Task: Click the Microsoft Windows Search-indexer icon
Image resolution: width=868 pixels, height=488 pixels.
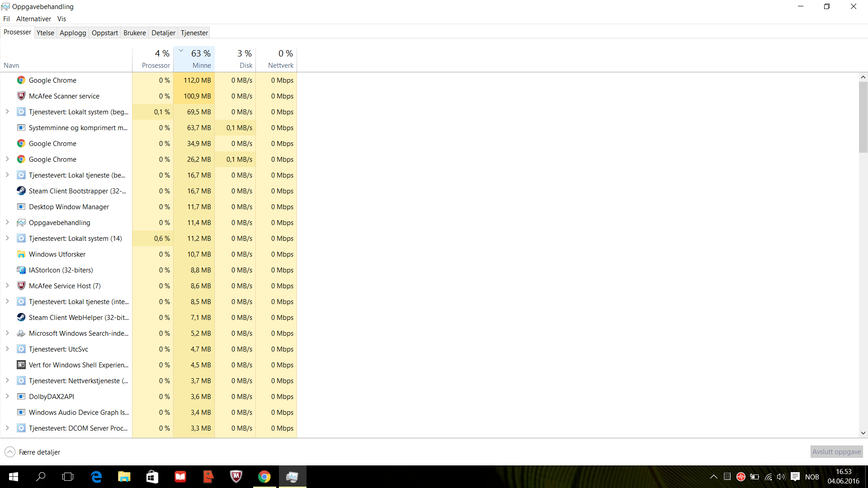Action: [21, 333]
